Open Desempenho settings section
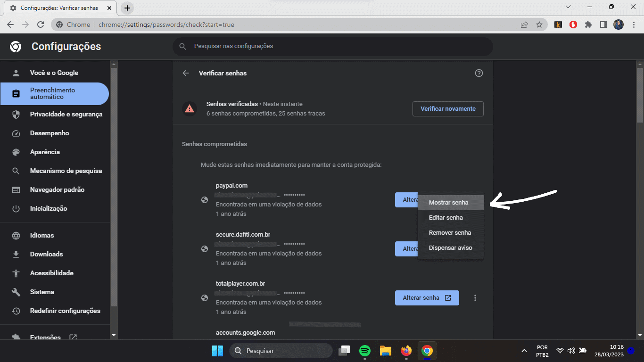Viewport: 644px width, 362px height. 55,133
